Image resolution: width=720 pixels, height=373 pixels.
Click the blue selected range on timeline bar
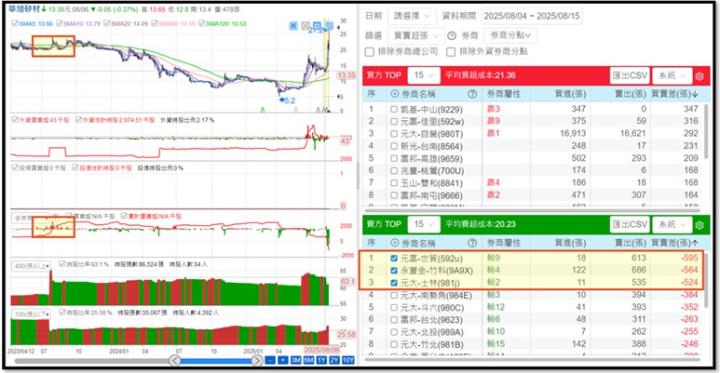pos(215,361)
